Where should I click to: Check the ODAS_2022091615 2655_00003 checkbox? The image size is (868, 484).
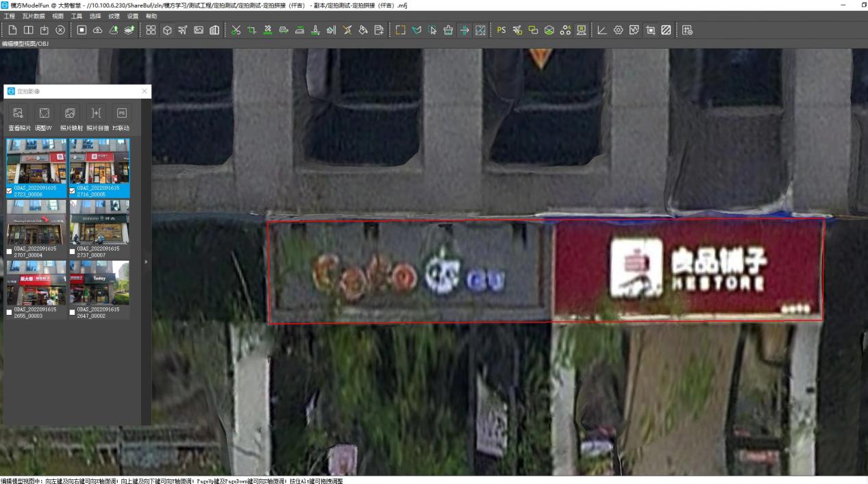point(10,312)
